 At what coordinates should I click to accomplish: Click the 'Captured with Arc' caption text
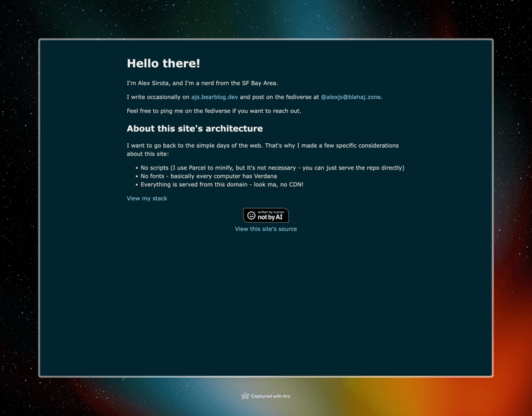(x=270, y=396)
